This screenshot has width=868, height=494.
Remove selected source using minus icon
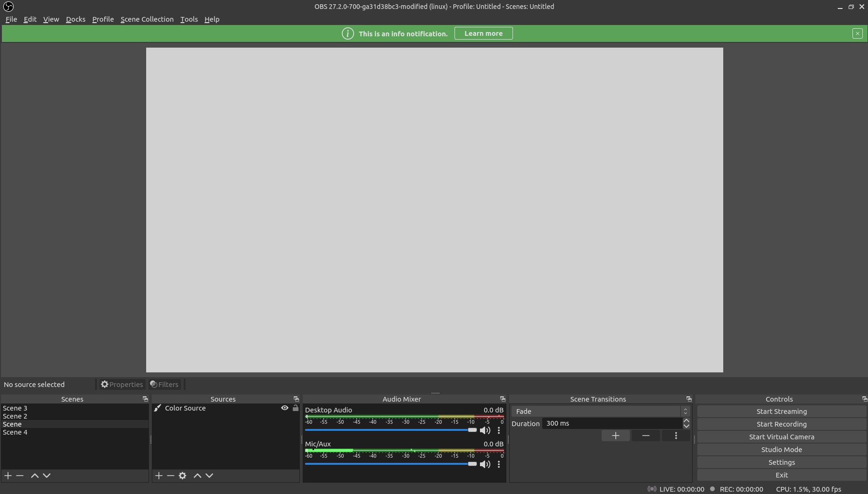pos(171,476)
